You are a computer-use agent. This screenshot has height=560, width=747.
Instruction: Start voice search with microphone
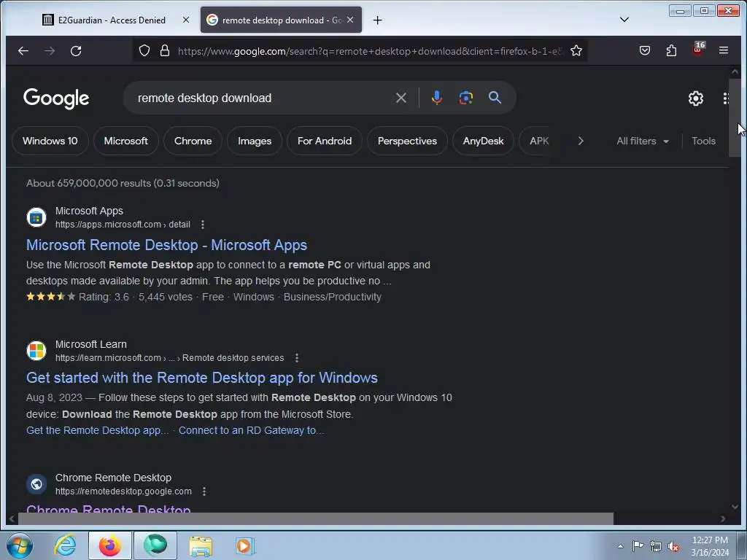pos(436,98)
